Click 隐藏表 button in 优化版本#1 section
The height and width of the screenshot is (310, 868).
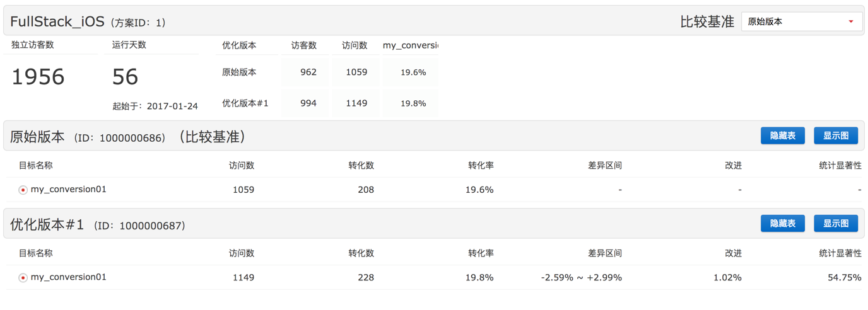click(x=782, y=223)
